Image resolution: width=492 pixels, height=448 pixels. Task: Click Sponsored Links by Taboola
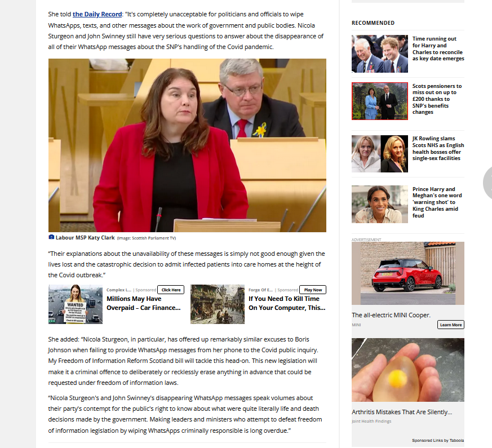pyautogui.click(x=438, y=441)
